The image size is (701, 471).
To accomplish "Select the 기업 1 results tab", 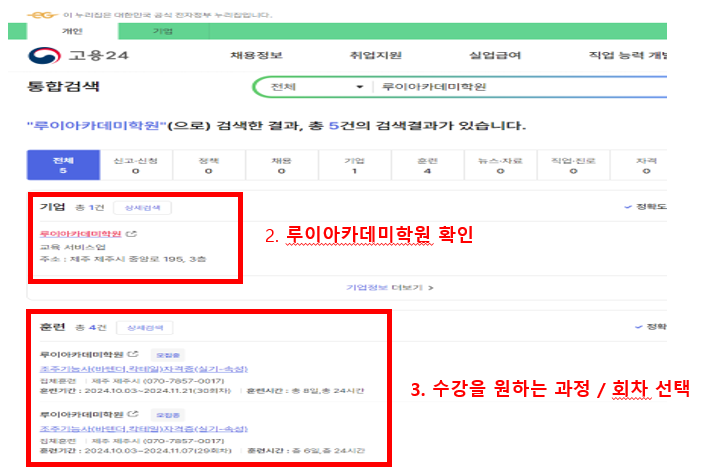I will point(355,165).
